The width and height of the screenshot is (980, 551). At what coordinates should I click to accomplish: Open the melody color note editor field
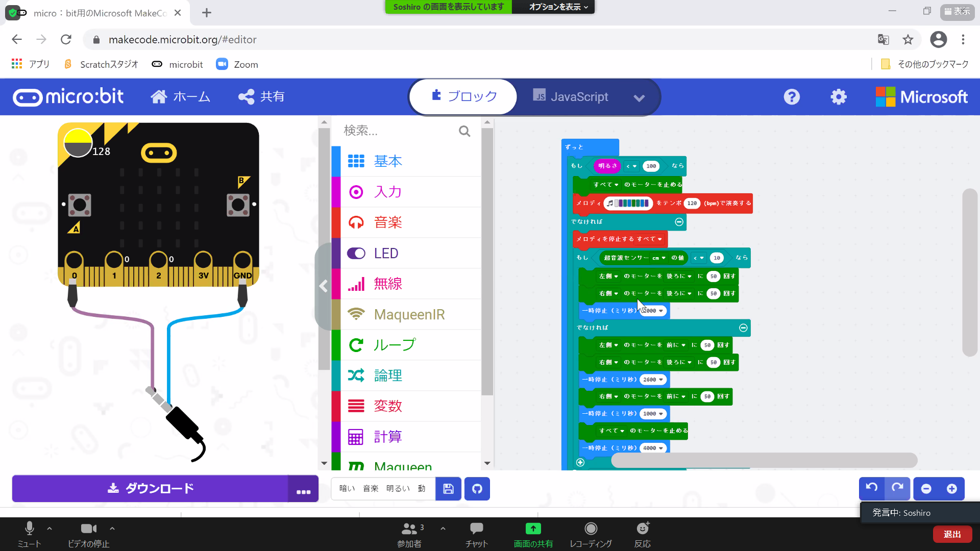tap(628, 203)
